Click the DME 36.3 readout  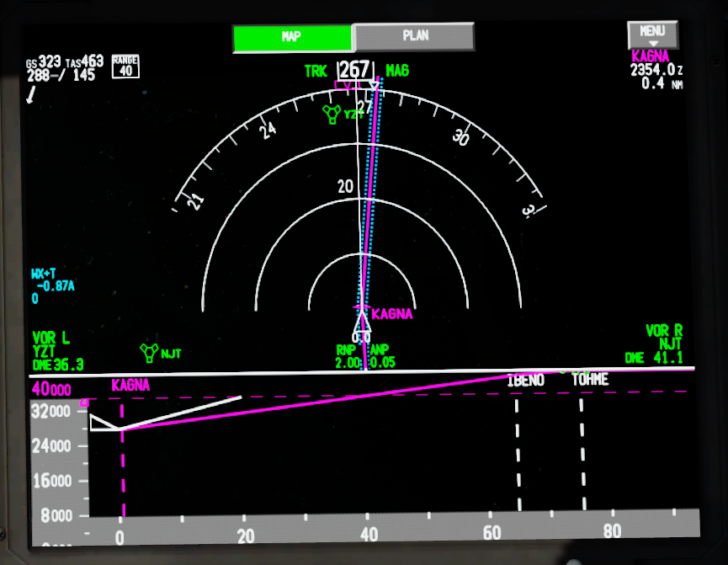tap(58, 365)
